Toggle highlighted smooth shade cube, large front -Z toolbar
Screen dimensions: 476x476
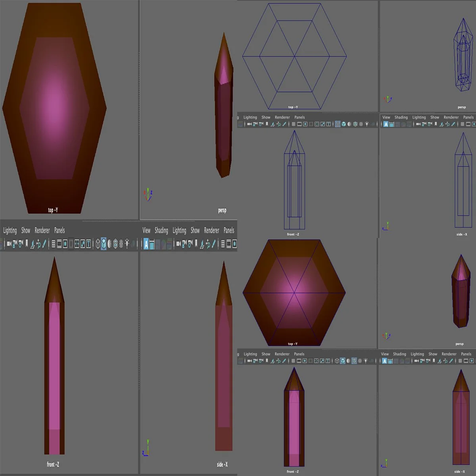pyautogui.click(x=104, y=244)
